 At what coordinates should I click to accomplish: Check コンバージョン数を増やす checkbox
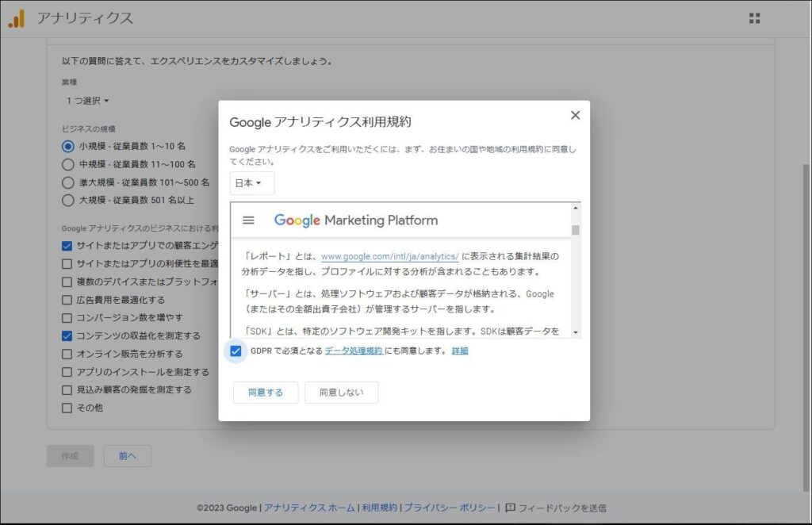(x=67, y=318)
